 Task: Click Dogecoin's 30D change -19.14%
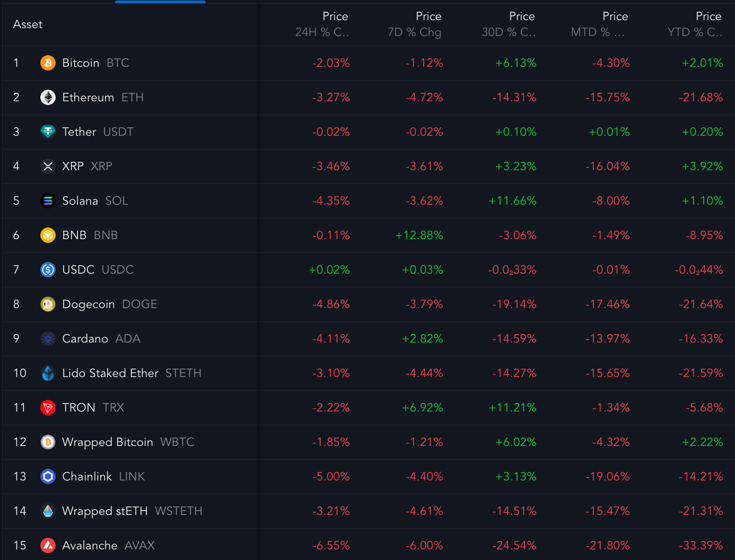pyautogui.click(x=514, y=304)
